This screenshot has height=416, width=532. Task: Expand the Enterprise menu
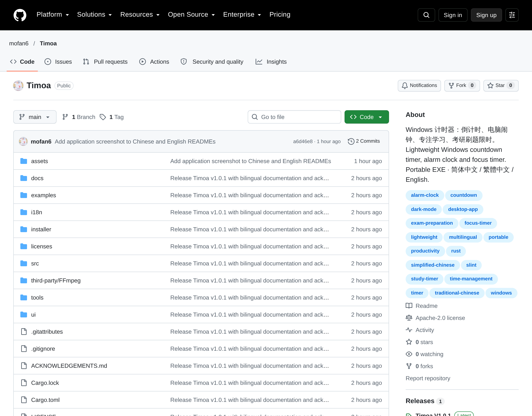pos(242,15)
